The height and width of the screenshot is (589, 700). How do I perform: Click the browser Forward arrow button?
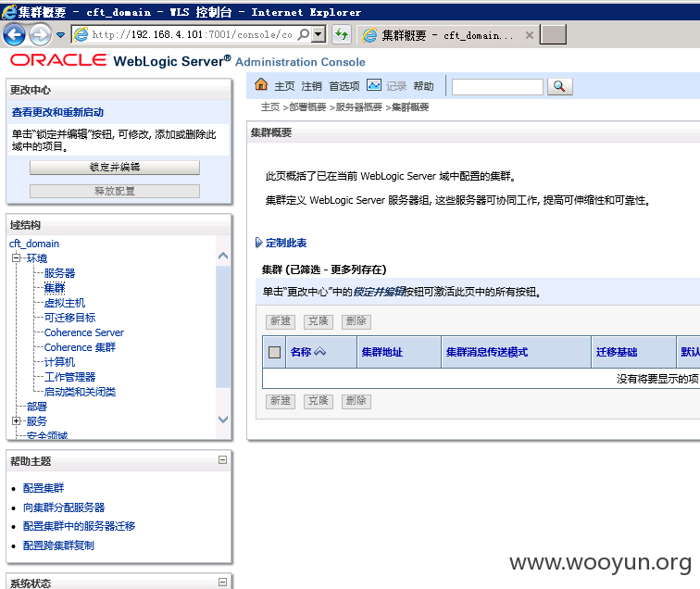40,35
